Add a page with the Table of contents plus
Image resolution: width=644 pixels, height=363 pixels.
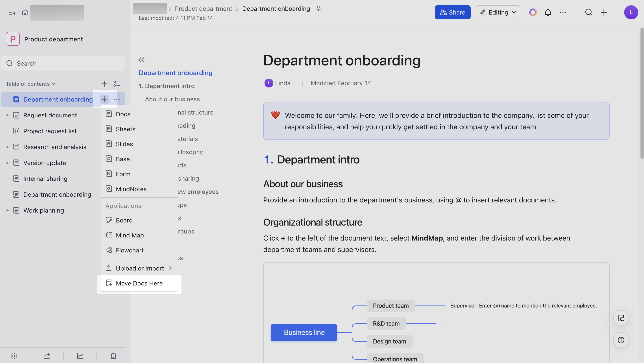tap(104, 83)
